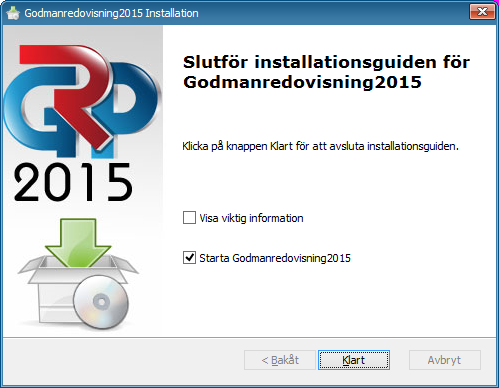Click the Starta Godmanredovisning2015 label text
The image size is (499, 388).
click(275, 258)
